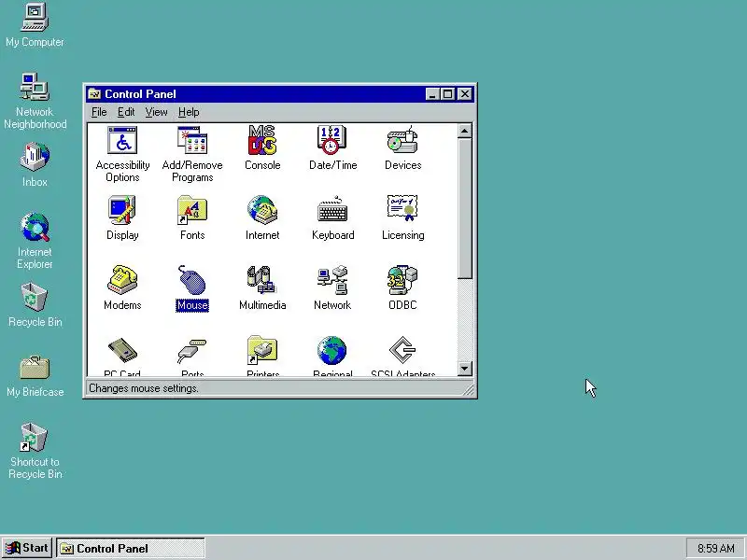Click the Start button
747x560 pixels.
point(27,548)
